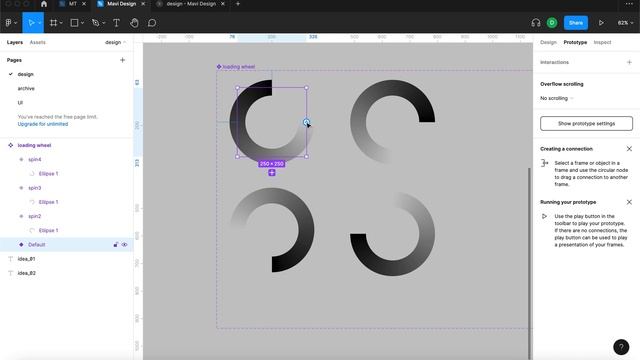The height and width of the screenshot is (360, 640).
Task: Switch to the Assets tab
Action: tap(38, 42)
